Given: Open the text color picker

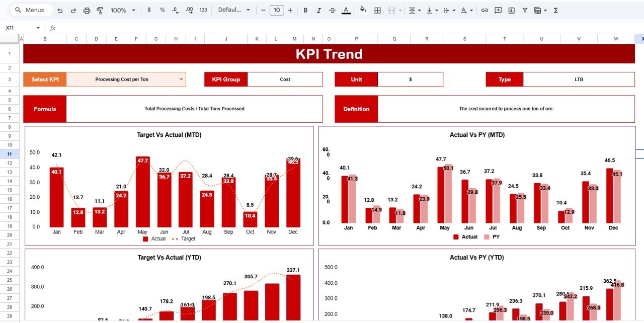Looking at the screenshot, I should click(346, 10).
